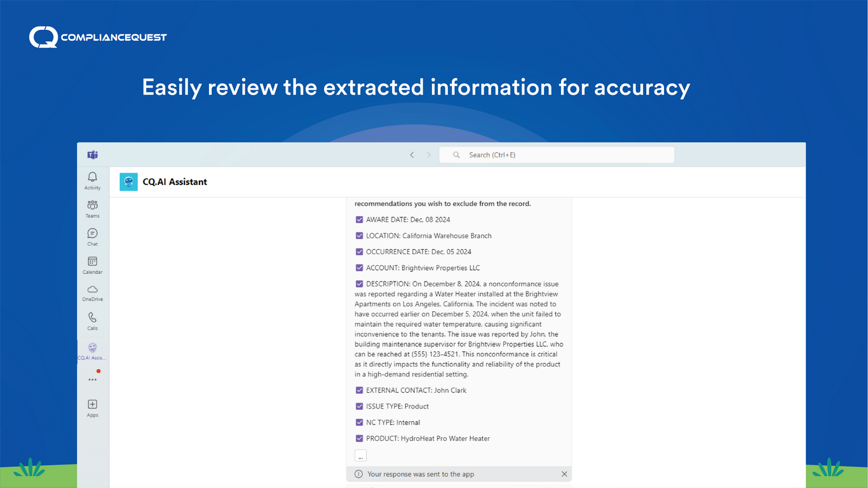This screenshot has width=868, height=488.
Task: Uncheck the LOCATION checkbox
Action: (x=360, y=236)
